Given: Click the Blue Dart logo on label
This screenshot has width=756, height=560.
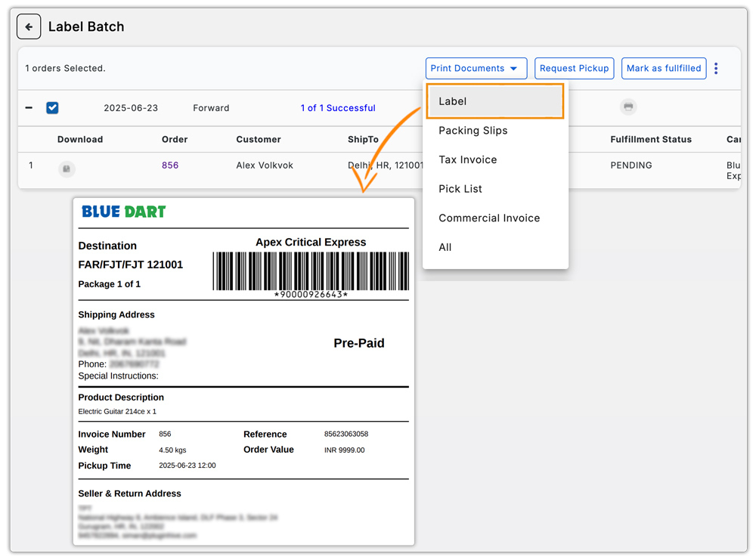Looking at the screenshot, I should 123,212.
